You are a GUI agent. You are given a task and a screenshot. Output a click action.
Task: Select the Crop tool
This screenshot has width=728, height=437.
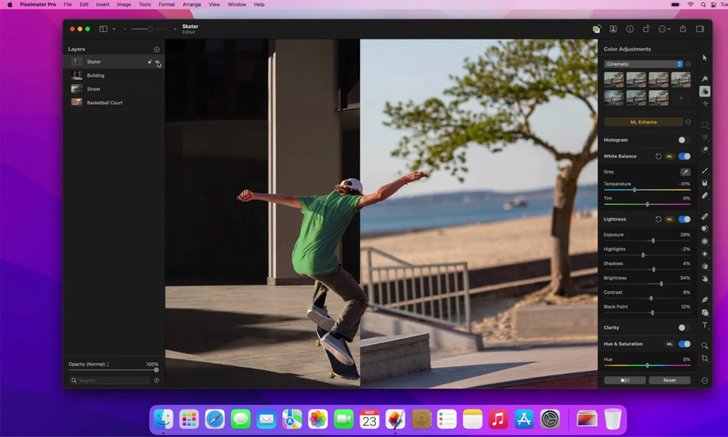tap(705, 358)
